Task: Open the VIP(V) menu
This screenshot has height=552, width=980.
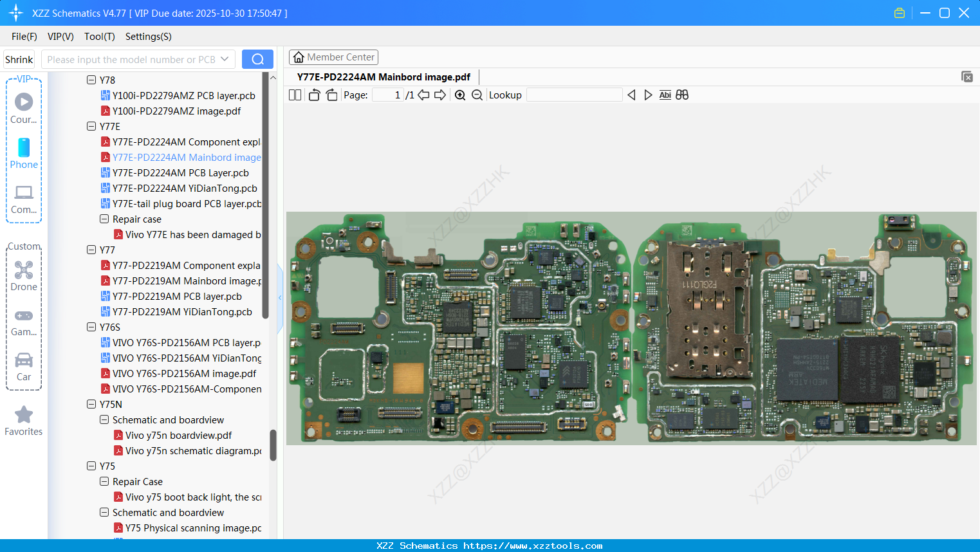Action: pyautogui.click(x=60, y=37)
